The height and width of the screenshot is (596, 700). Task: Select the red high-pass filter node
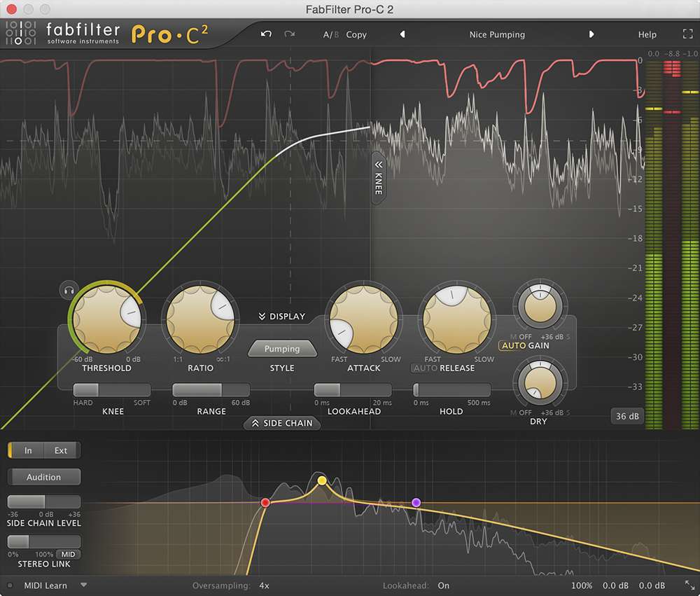[265, 502]
